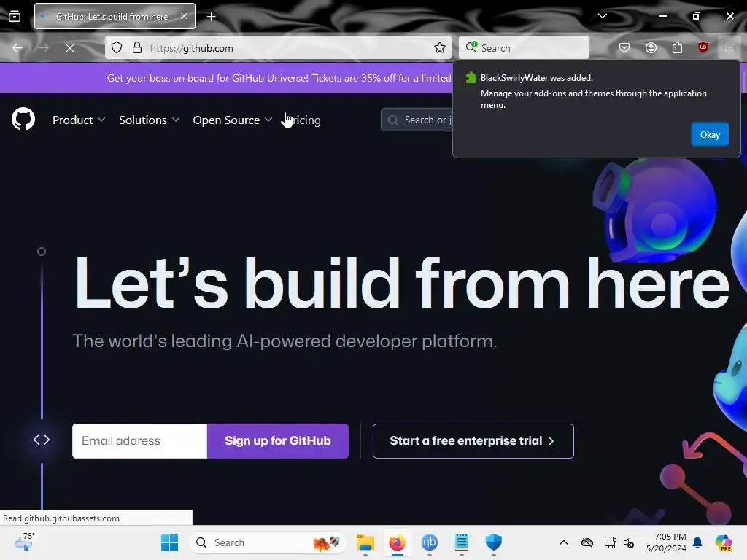Enter the Email address field

(x=139, y=441)
